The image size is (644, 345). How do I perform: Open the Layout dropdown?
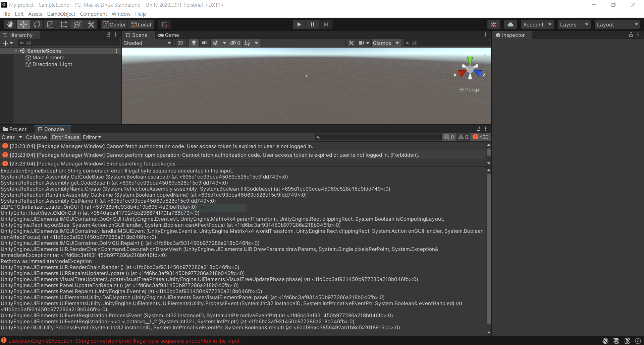coord(618,24)
